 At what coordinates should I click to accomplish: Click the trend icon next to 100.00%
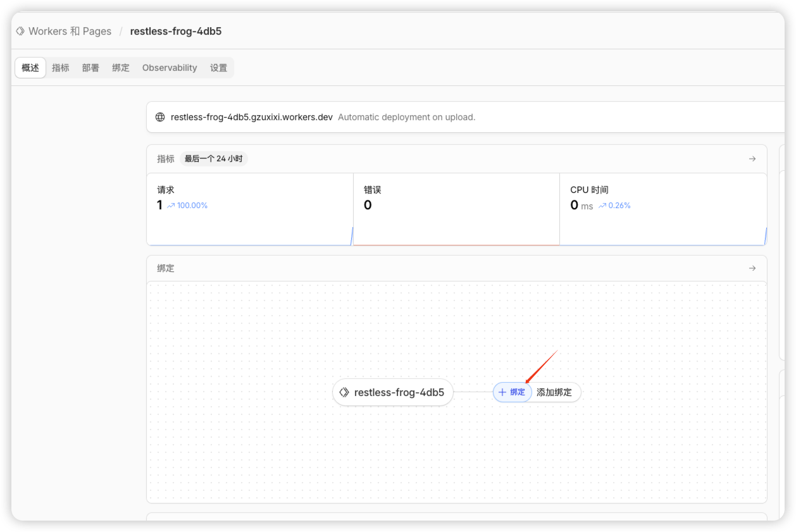pos(171,206)
